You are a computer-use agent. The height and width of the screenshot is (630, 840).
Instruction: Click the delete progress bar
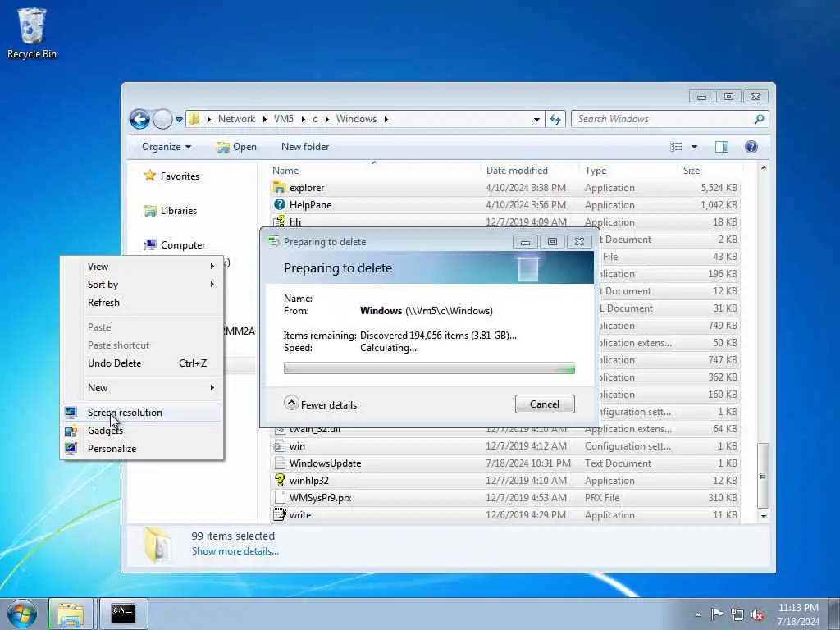click(429, 368)
